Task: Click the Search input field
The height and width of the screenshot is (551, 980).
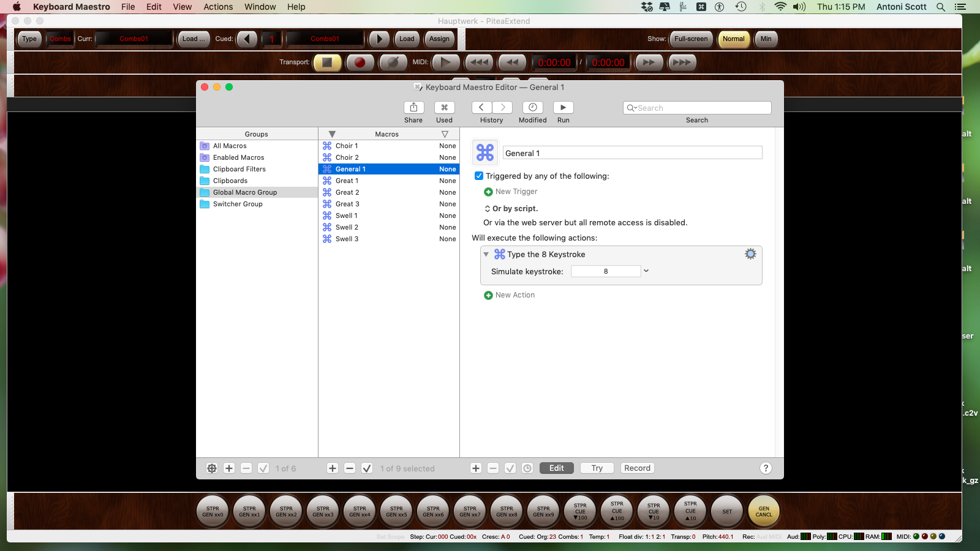Action: (x=697, y=108)
